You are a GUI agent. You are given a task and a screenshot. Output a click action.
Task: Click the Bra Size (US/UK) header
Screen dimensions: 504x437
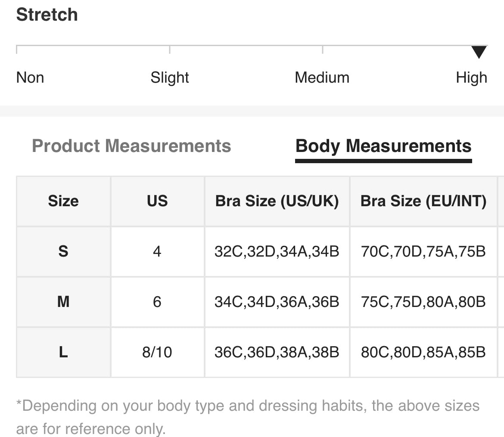(x=277, y=201)
